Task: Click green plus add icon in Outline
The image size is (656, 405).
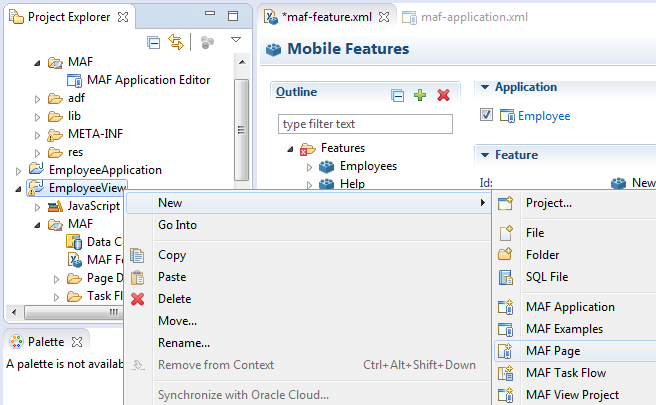Action: 420,95
